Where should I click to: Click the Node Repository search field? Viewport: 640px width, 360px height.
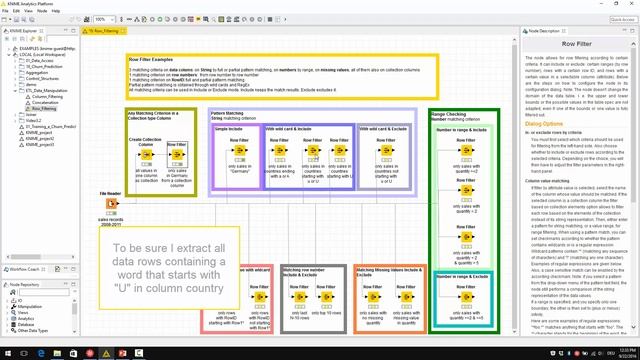point(44,292)
